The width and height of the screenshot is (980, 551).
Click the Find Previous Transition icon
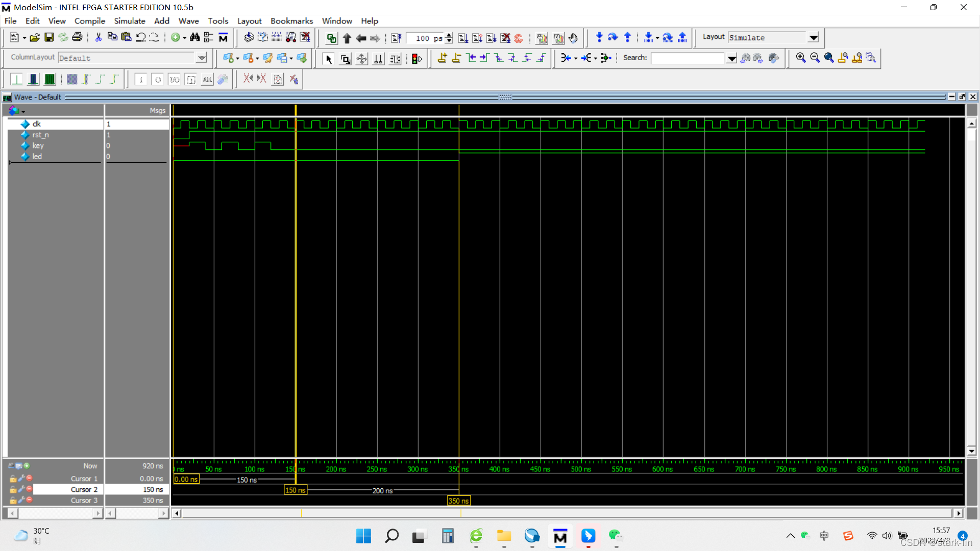click(471, 58)
